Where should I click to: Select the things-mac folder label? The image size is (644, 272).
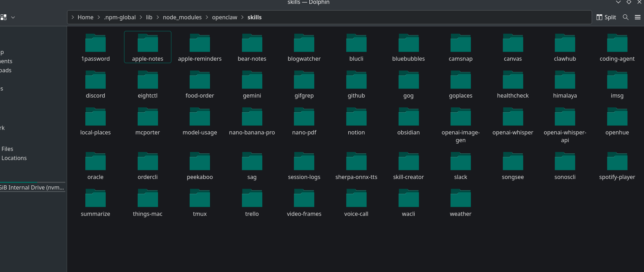click(148, 214)
